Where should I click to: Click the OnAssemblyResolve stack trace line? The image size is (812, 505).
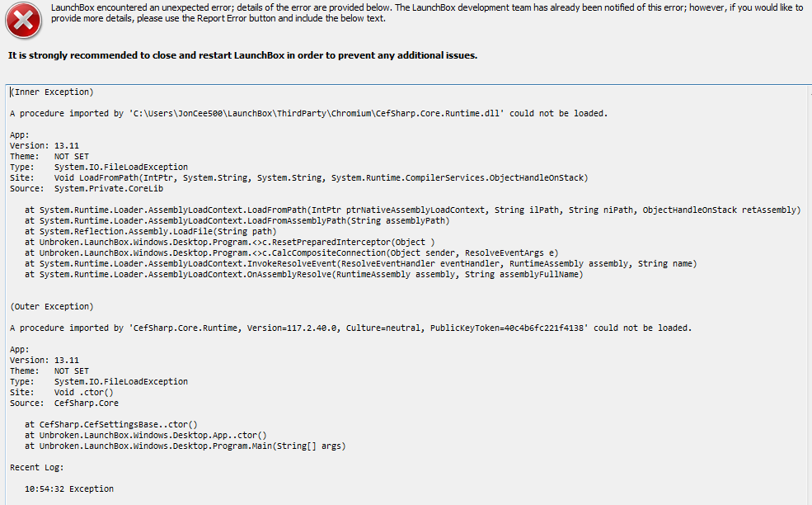(304, 274)
